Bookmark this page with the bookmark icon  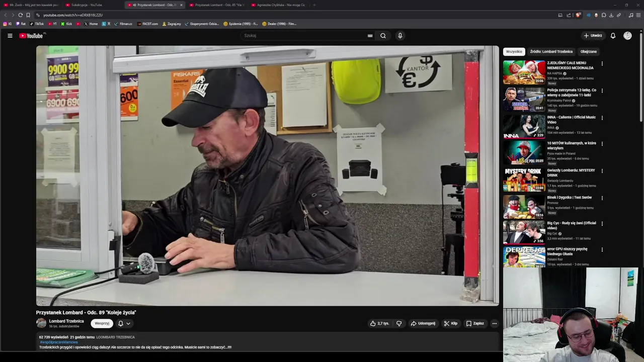point(28,15)
